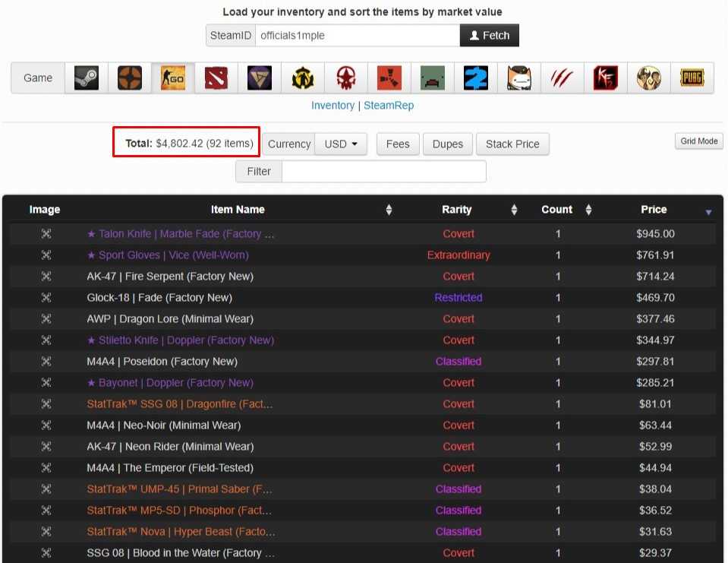Sort the table by Rarity column
Screen dimensions: 728x563
click(x=457, y=210)
